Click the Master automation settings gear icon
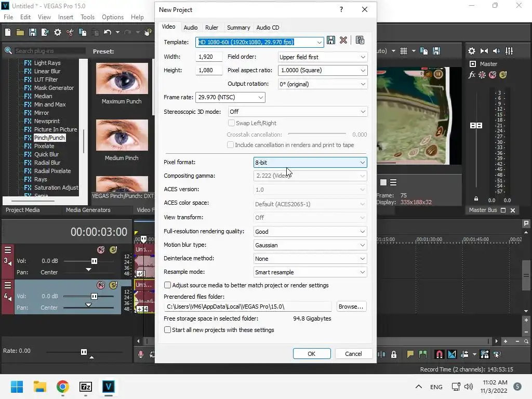This screenshot has height=399, width=532. (x=482, y=75)
